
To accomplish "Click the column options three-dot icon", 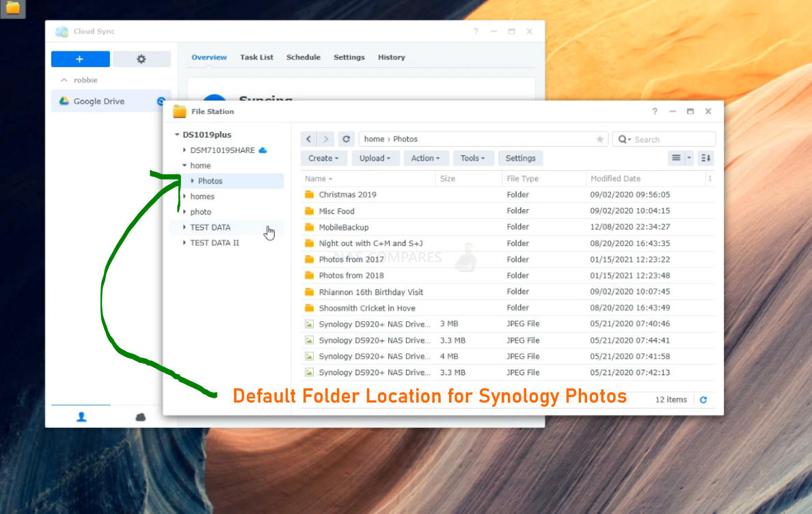I will pos(710,178).
